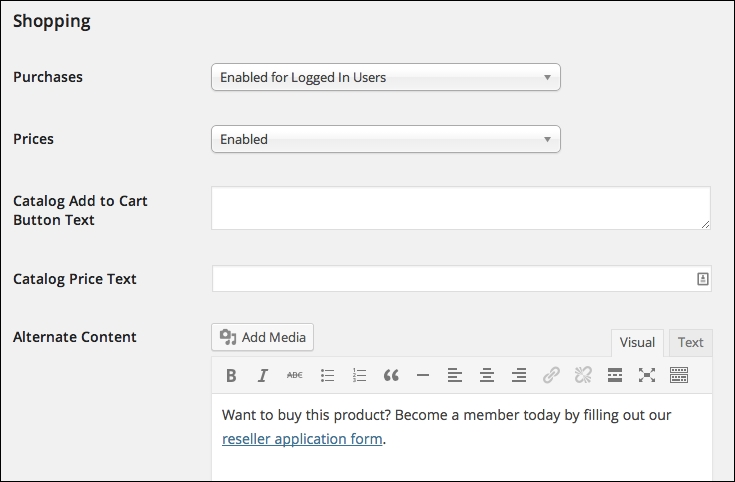The width and height of the screenshot is (735, 482).
Task: Insert a numbered list
Action: coord(359,375)
